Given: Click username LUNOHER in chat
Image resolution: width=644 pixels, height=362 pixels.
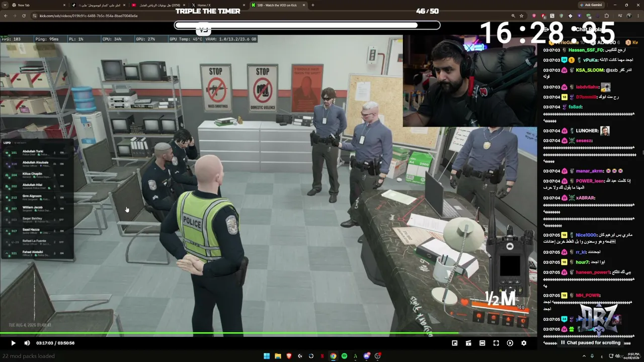Looking at the screenshot, I should 587,131.
